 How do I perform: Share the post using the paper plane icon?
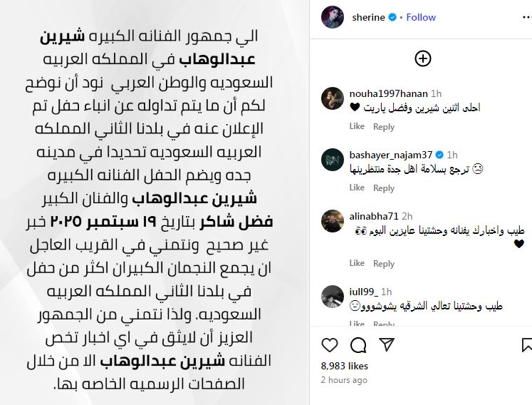[387, 346]
